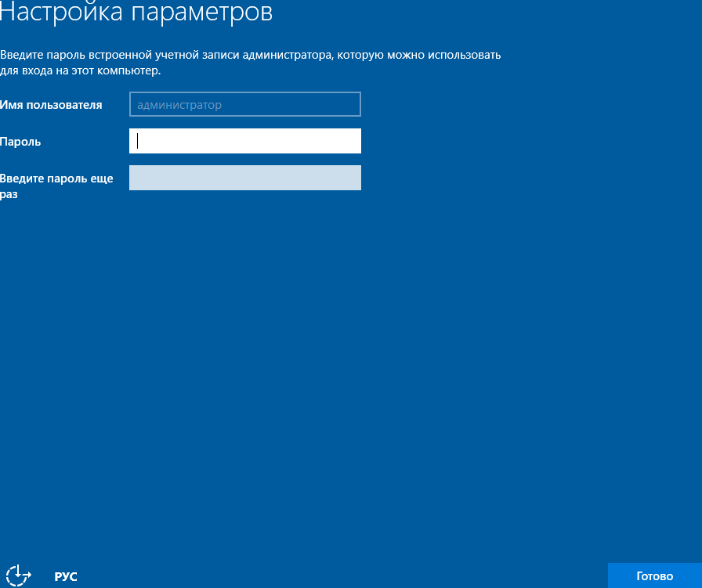Select the Введите пароль еще раз field
The height and width of the screenshot is (588, 702).
245,178
